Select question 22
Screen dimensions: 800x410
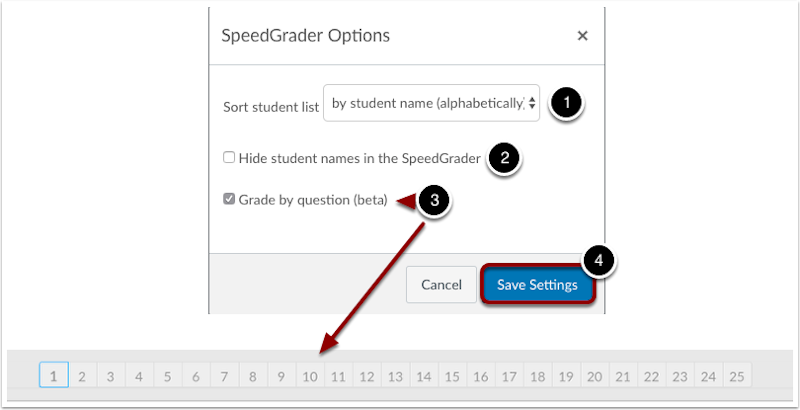652,376
